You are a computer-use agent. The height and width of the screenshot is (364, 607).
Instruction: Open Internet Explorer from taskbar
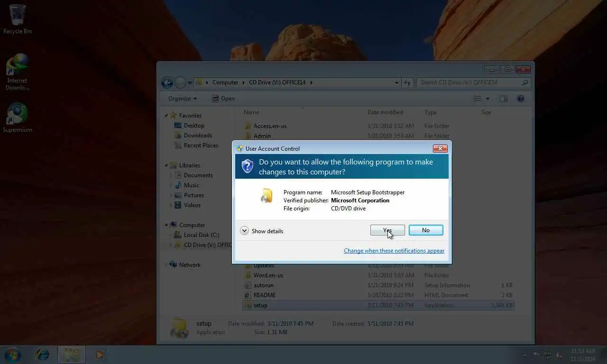click(43, 355)
